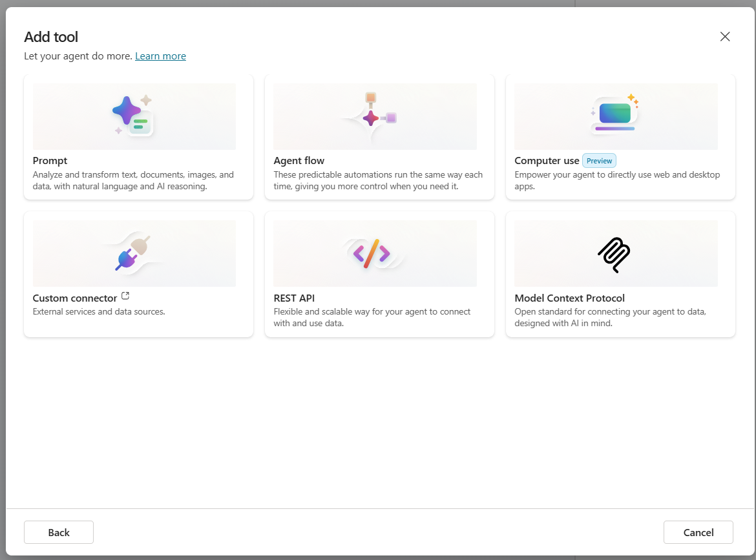Screen dimensions: 756x560
Task: Select the Model Context Protocol heading
Action: point(569,298)
